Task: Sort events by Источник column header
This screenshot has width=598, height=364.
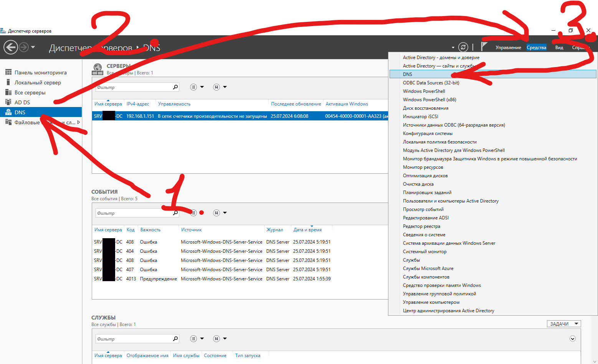Action: [192, 230]
